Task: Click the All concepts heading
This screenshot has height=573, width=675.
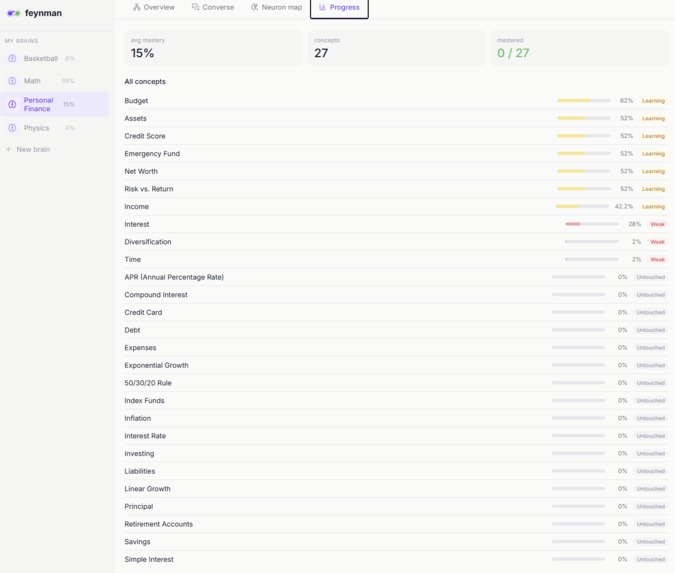Action: [x=145, y=81]
